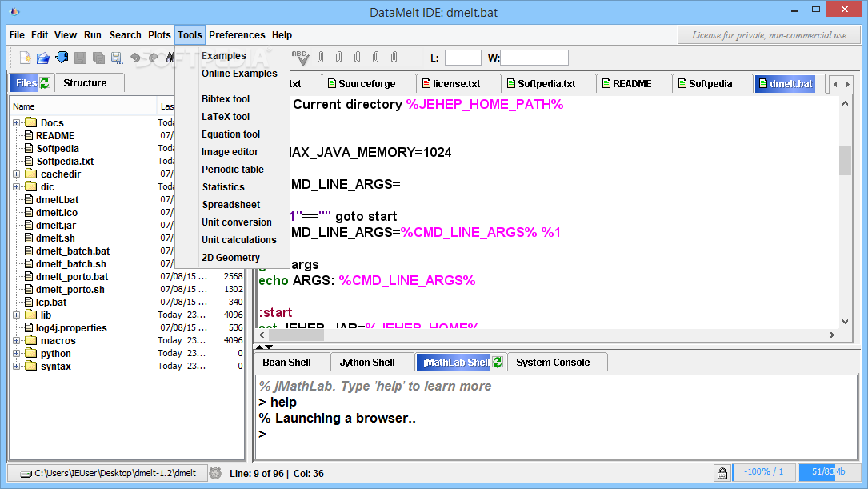Click the -100% / 1 zoom indicator
The width and height of the screenshot is (868, 489).
pyautogui.click(x=764, y=472)
